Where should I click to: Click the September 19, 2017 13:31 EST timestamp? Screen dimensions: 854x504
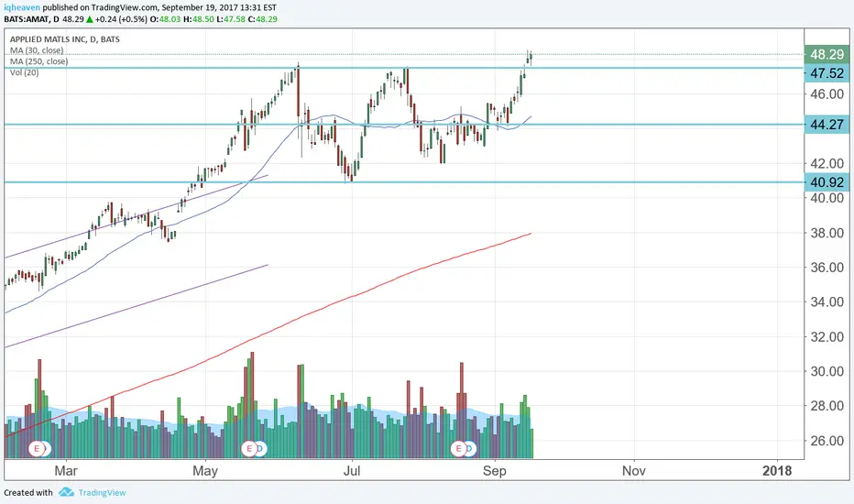(x=219, y=7)
